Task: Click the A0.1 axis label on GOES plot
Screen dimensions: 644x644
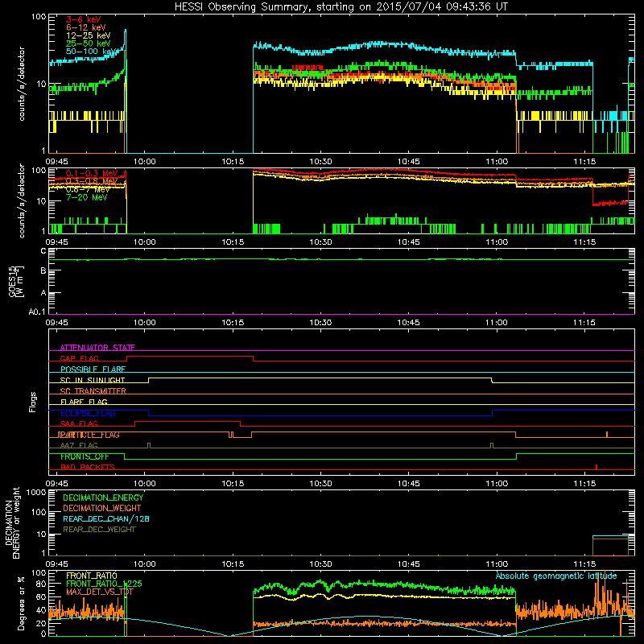Action: pyautogui.click(x=37, y=312)
